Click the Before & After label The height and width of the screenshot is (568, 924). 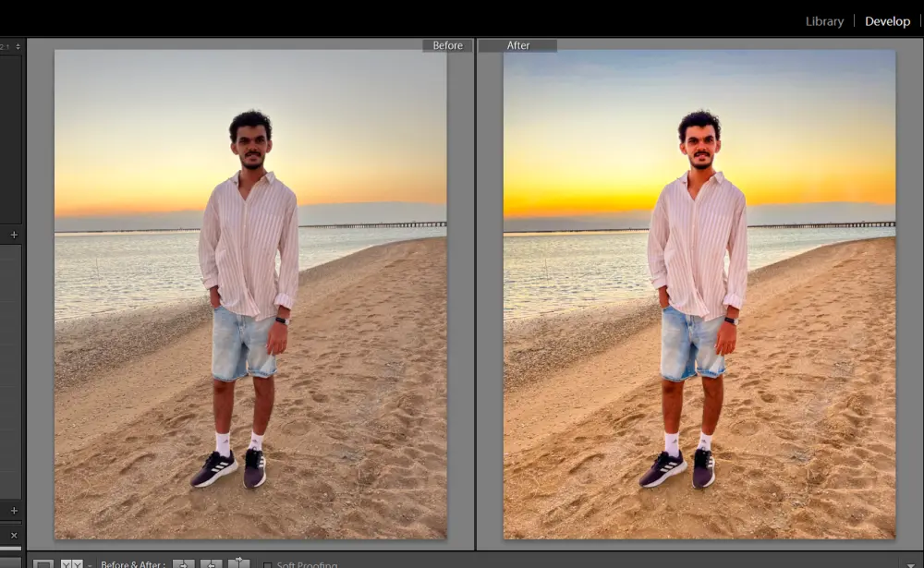(x=133, y=564)
